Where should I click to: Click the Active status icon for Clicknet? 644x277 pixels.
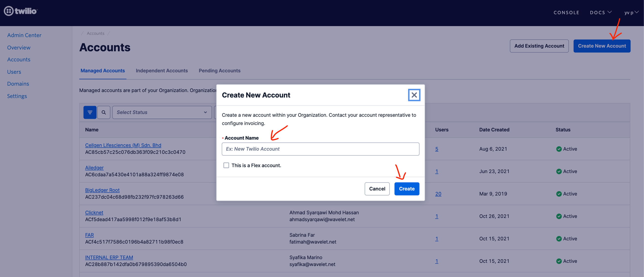(559, 216)
